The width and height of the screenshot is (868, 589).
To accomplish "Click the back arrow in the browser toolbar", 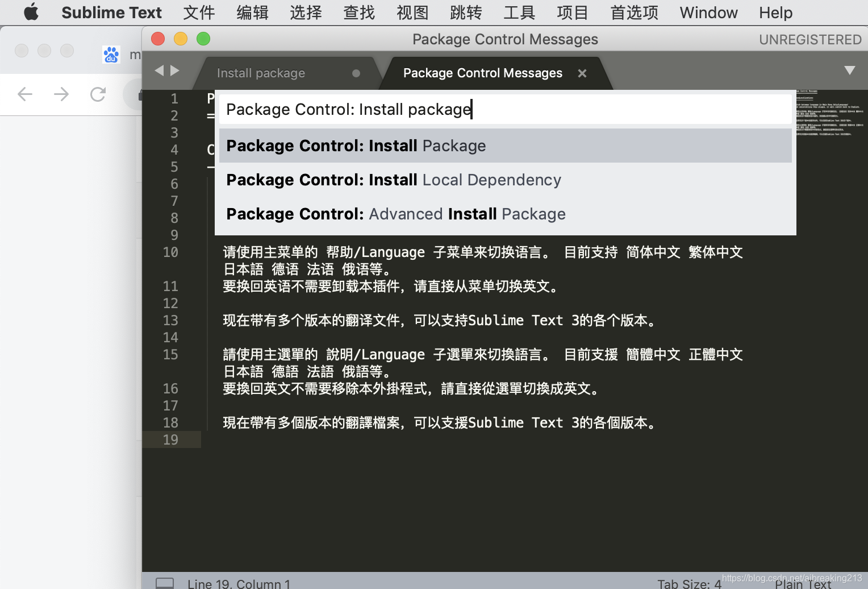I will click(x=25, y=94).
